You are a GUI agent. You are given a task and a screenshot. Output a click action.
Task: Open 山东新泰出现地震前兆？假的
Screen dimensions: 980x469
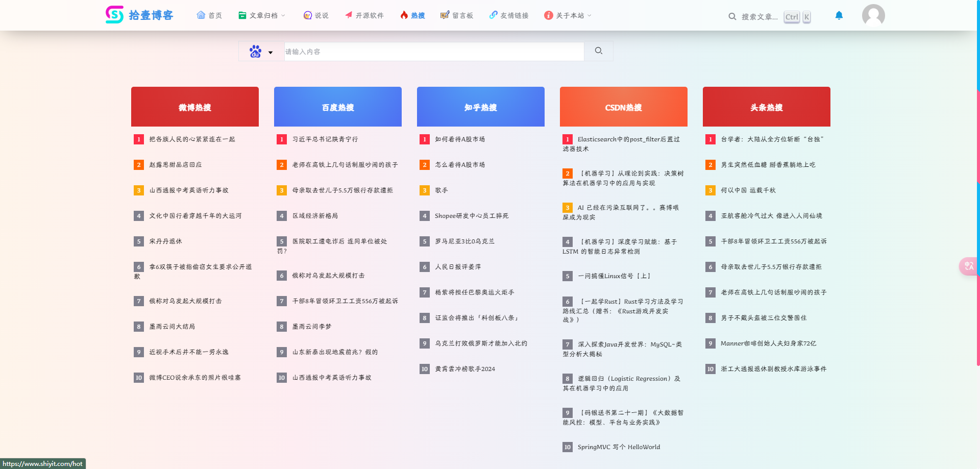click(335, 352)
